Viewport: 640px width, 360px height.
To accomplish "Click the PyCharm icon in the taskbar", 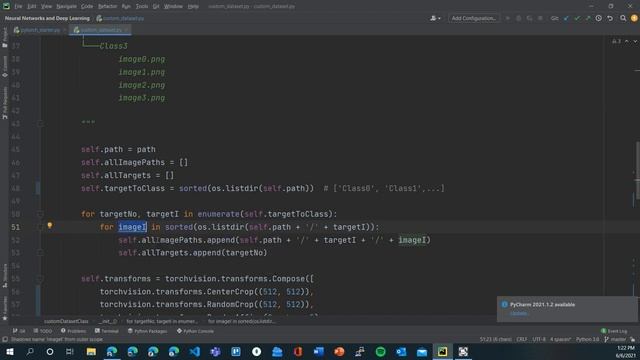I will pos(442,351).
